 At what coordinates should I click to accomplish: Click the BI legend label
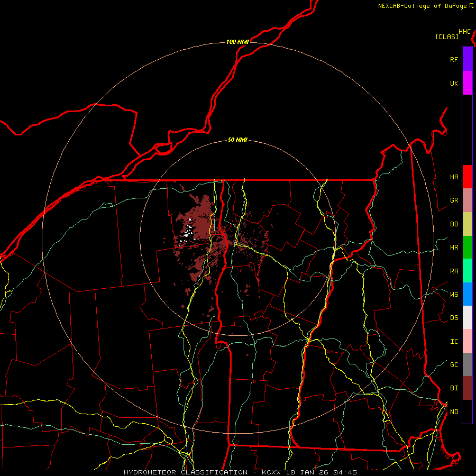454,388
